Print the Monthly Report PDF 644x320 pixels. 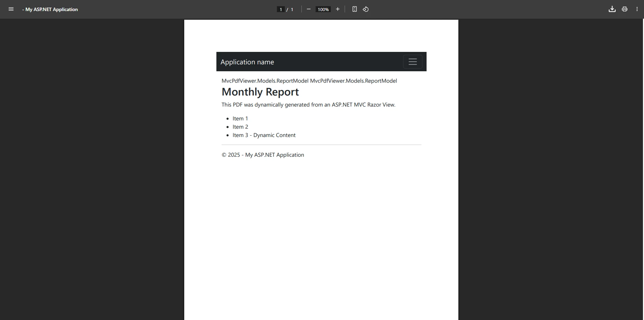click(624, 9)
